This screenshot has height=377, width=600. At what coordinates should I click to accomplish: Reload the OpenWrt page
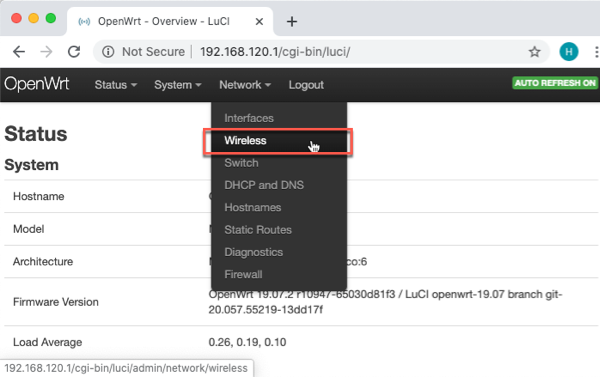pyautogui.click(x=74, y=51)
